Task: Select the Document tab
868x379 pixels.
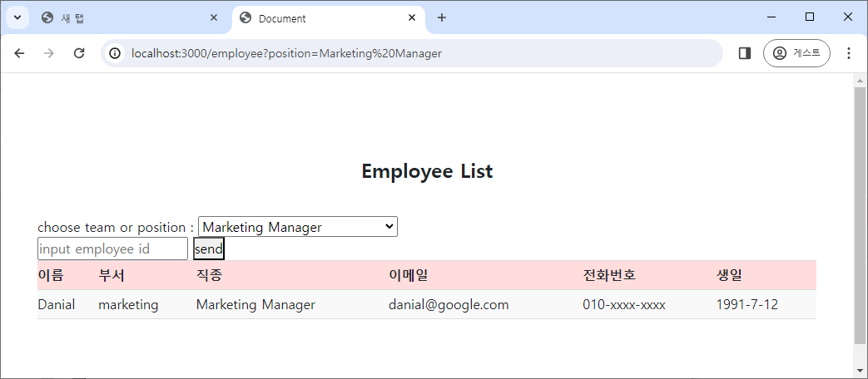Action: pos(328,18)
